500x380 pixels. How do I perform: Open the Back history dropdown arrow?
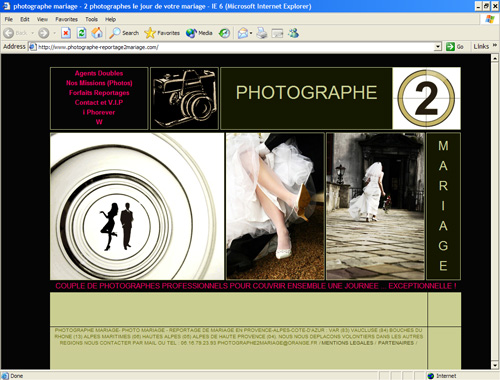click(33, 33)
